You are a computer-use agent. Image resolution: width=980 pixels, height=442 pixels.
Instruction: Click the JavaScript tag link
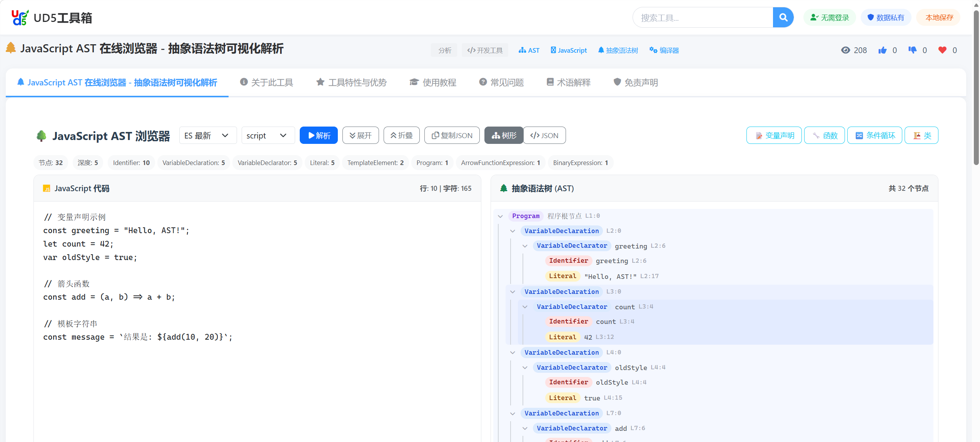pyautogui.click(x=569, y=50)
